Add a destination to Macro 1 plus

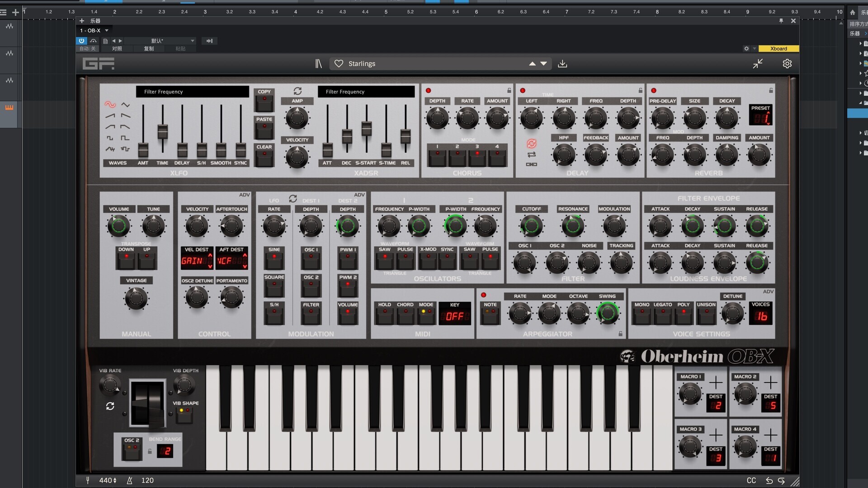(716, 383)
